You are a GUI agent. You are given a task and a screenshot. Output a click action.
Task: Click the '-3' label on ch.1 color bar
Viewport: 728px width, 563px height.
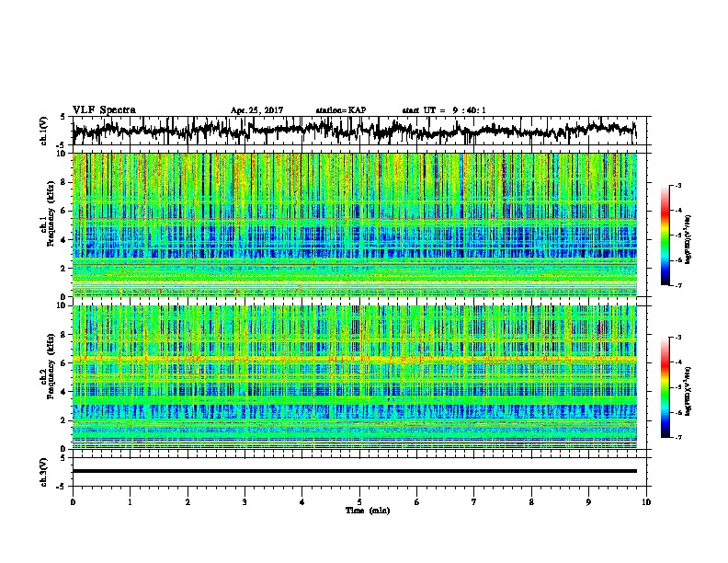click(x=677, y=186)
